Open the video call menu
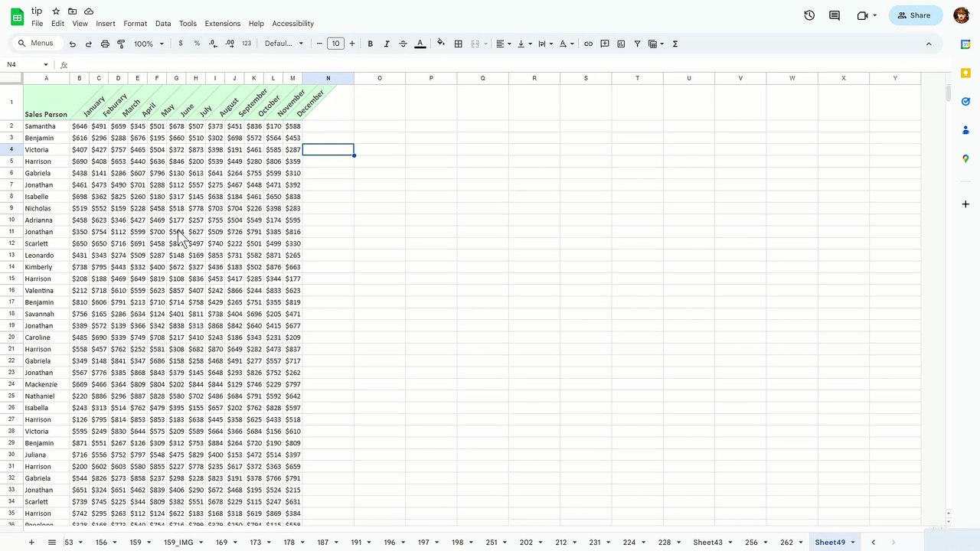 [867, 15]
